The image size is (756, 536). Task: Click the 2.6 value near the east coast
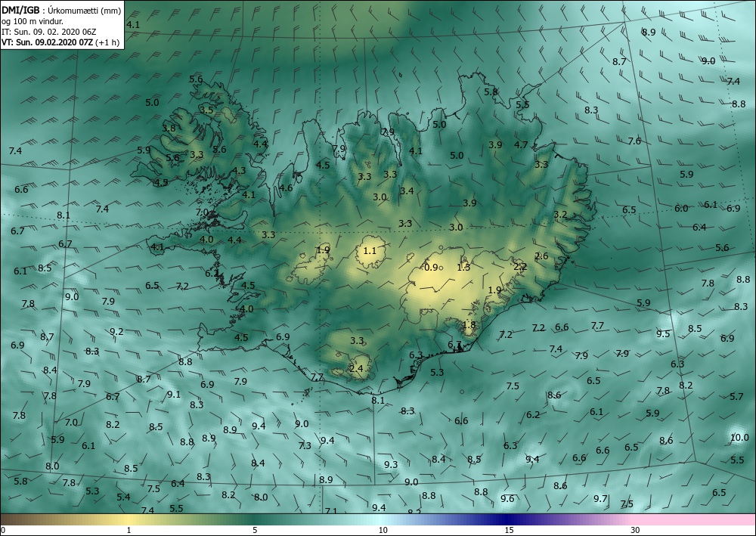pyautogui.click(x=541, y=256)
